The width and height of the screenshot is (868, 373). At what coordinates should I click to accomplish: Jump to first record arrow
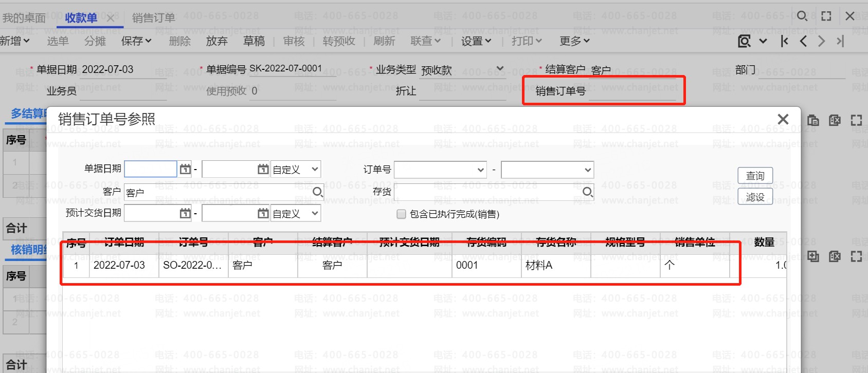[784, 41]
